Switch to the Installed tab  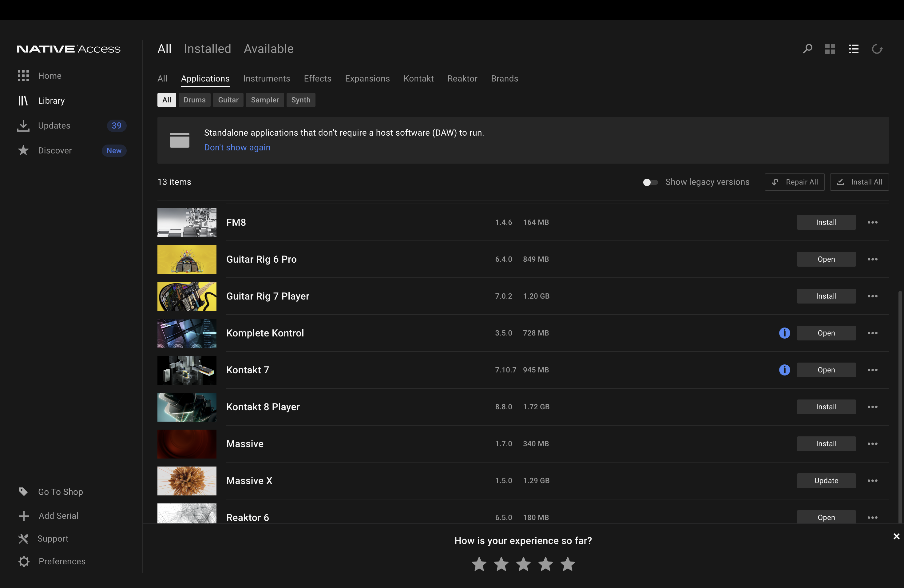(207, 49)
